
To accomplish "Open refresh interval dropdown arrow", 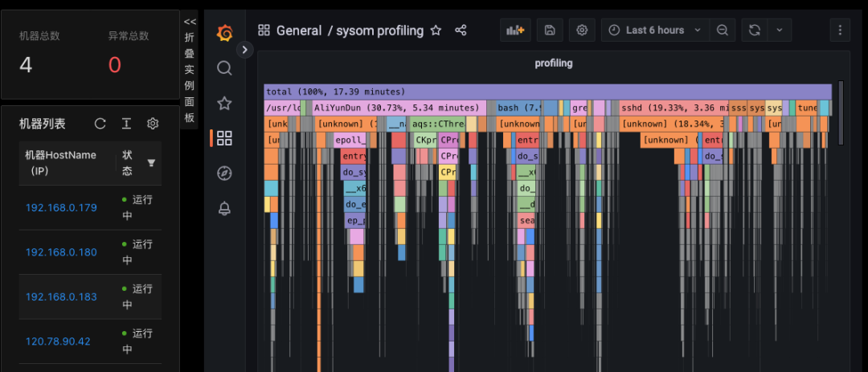I will 780,31.
